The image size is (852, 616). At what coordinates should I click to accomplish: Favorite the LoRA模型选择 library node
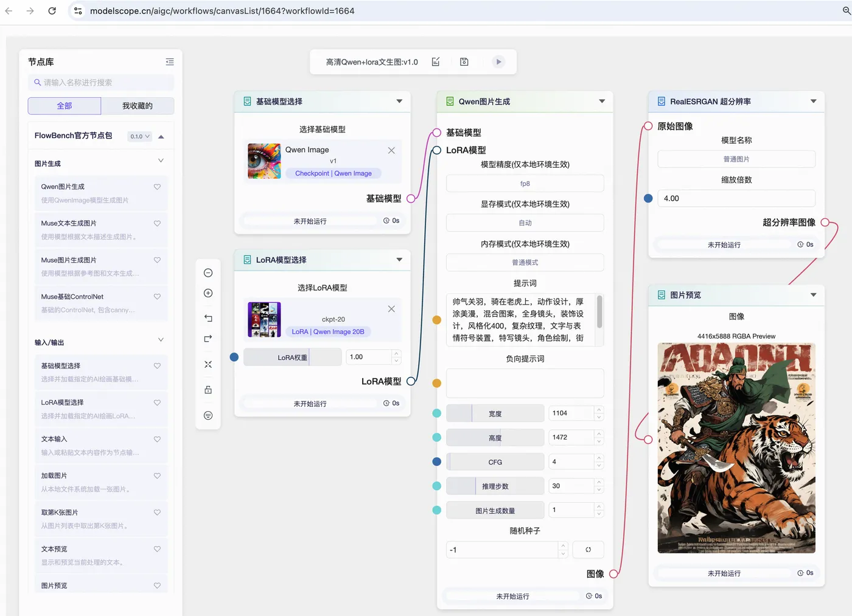click(x=157, y=403)
